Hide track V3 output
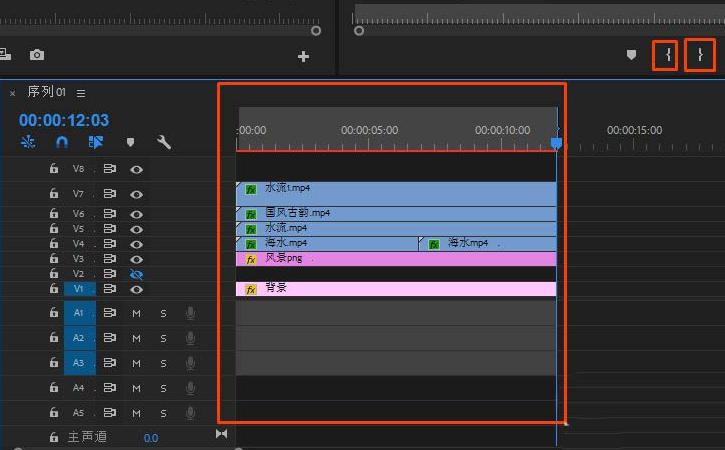The image size is (725, 450). click(136, 259)
